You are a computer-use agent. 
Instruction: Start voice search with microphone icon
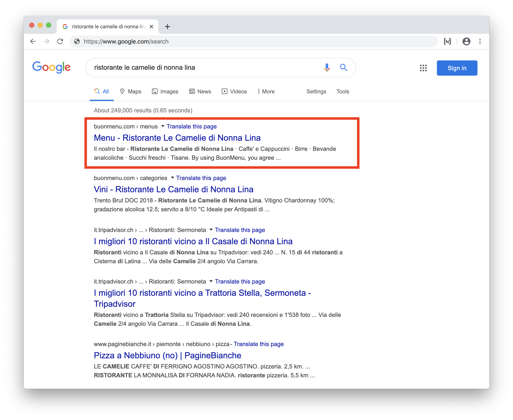[x=326, y=68]
